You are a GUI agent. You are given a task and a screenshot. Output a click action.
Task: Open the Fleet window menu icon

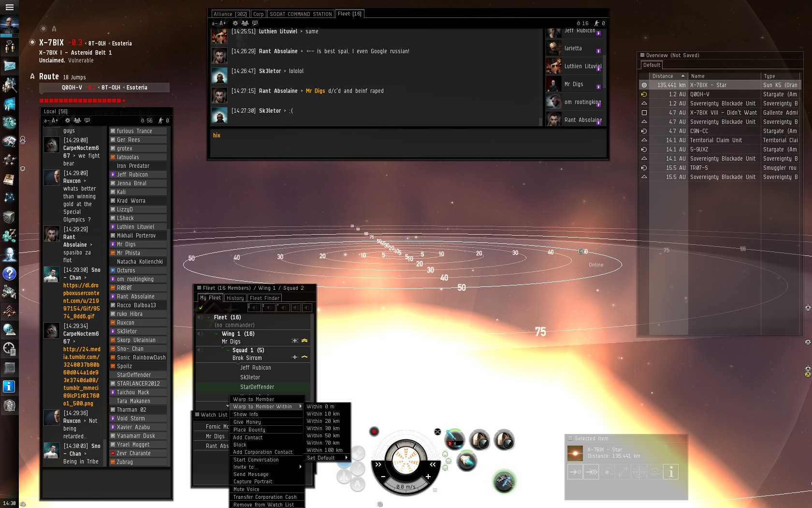(199, 288)
